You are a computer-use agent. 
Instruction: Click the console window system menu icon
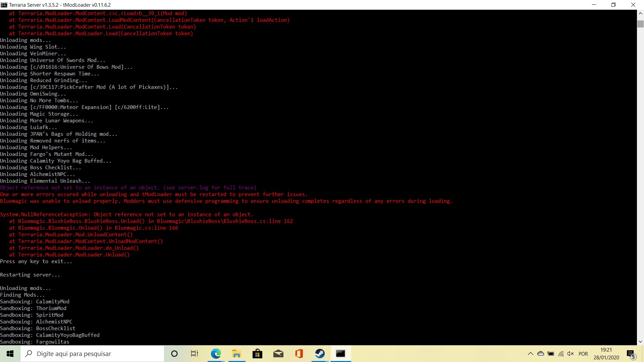tap(4, 5)
